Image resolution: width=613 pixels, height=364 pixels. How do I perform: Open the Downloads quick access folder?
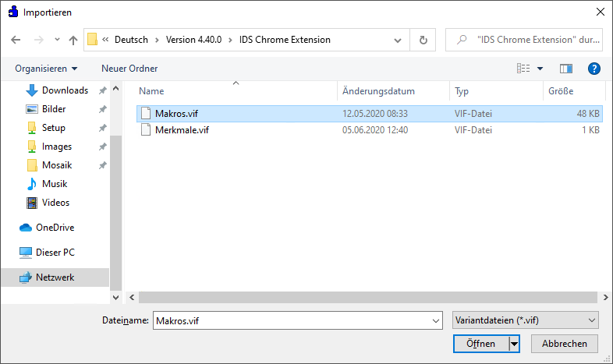click(65, 90)
